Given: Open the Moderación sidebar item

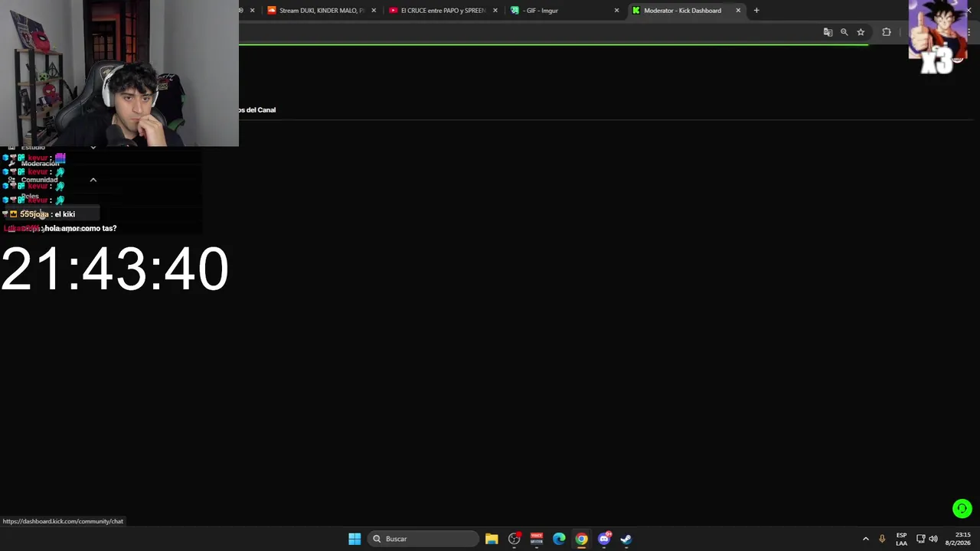Looking at the screenshot, I should coord(40,164).
